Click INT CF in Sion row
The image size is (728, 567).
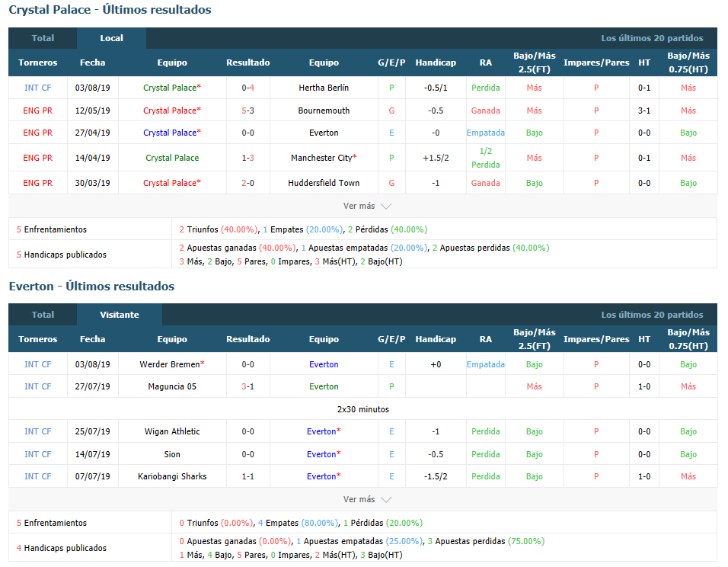[37, 454]
